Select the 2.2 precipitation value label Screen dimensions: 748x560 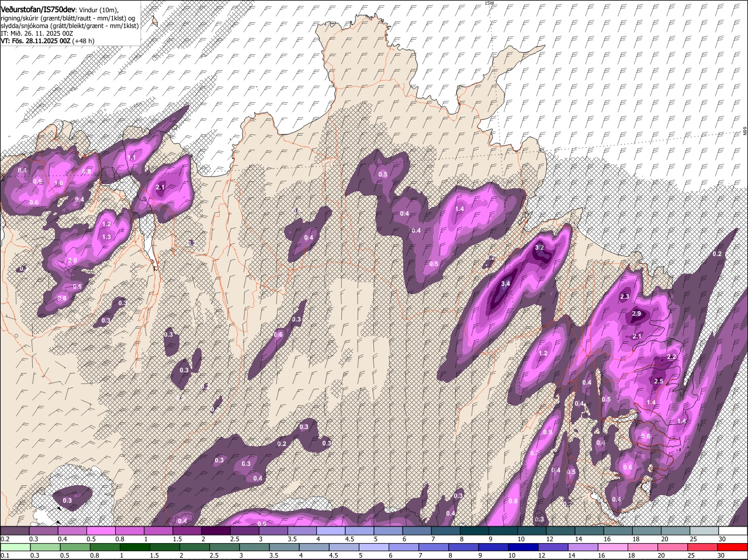(x=671, y=357)
